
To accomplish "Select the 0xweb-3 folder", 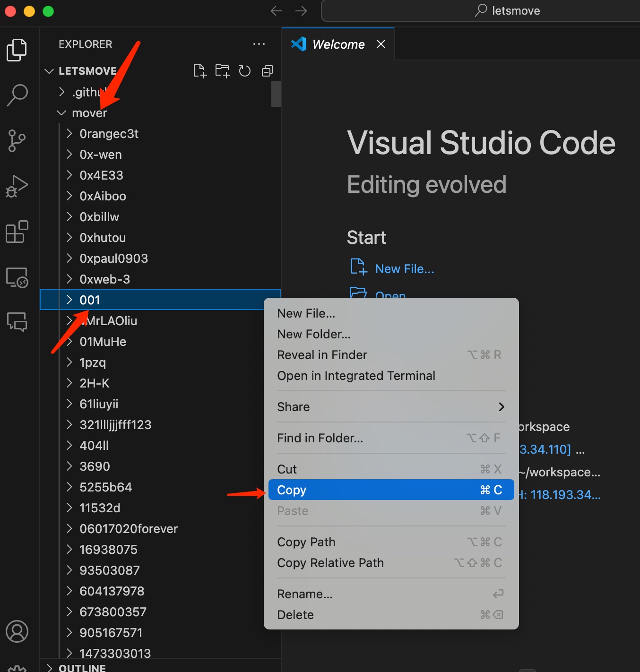I will coord(161,279).
